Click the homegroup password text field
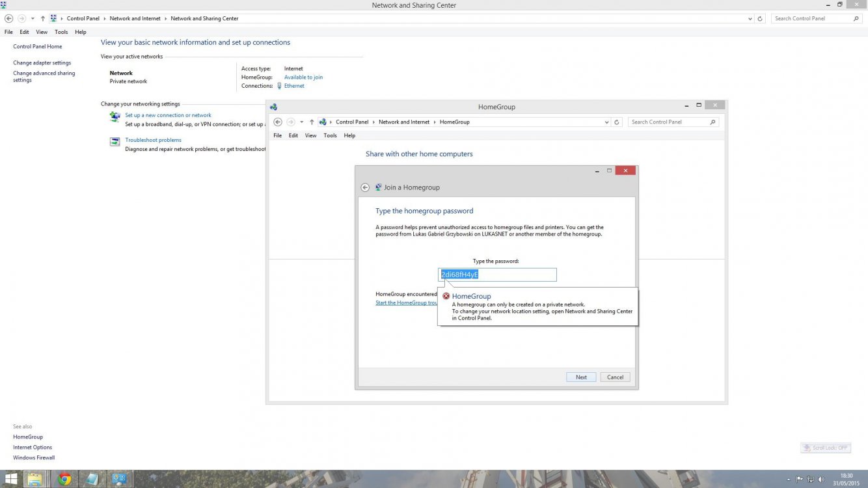The height and width of the screenshot is (488, 868). click(x=497, y=275)
